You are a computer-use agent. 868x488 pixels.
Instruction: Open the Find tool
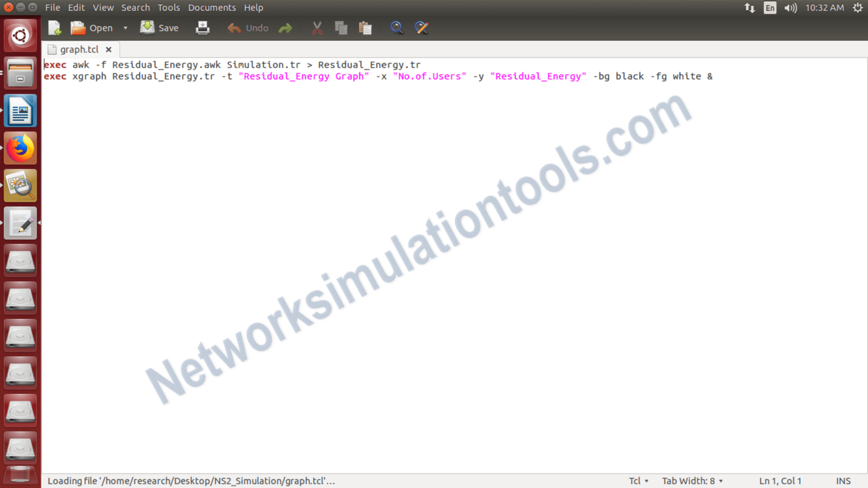397,27
